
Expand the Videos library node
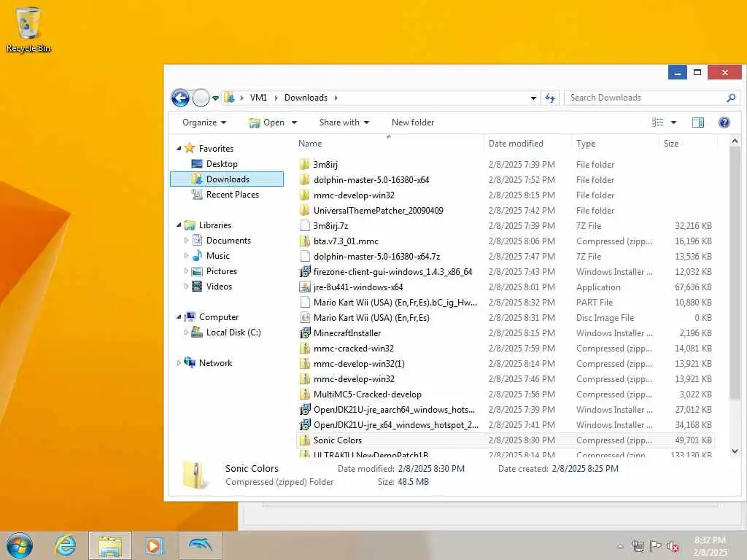pos(186,286)
